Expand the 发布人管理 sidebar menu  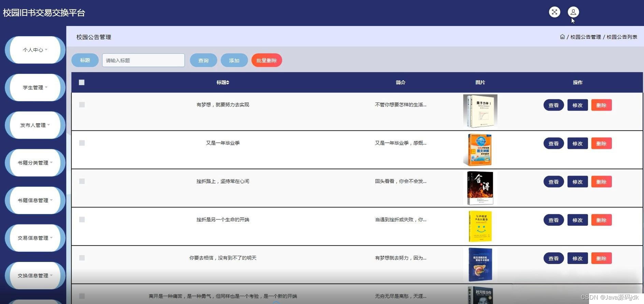point(35,125)
